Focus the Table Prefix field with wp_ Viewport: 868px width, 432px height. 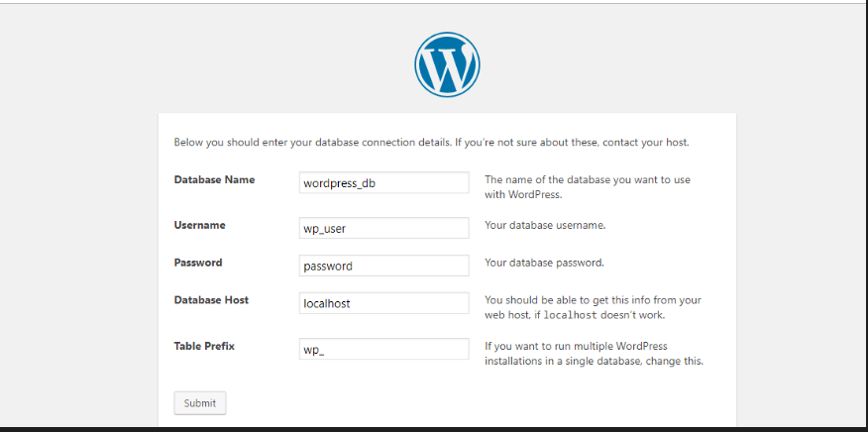(383, 349)
